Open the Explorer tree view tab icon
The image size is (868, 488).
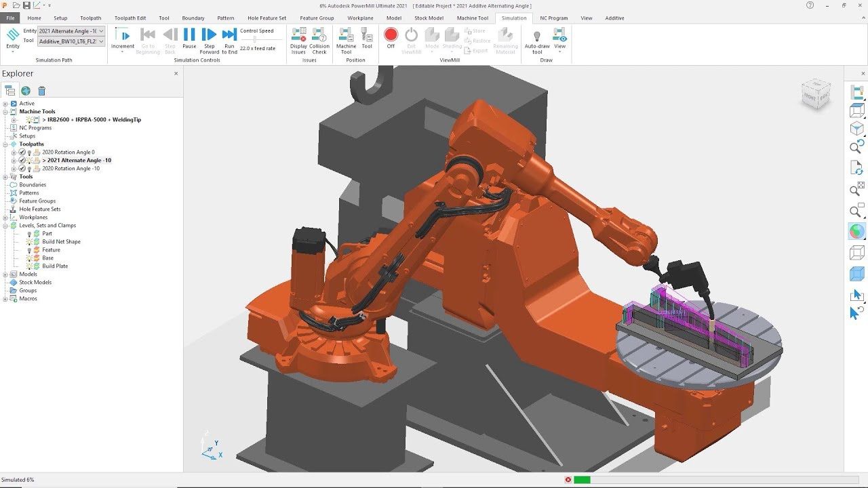(x=9, y=91)
